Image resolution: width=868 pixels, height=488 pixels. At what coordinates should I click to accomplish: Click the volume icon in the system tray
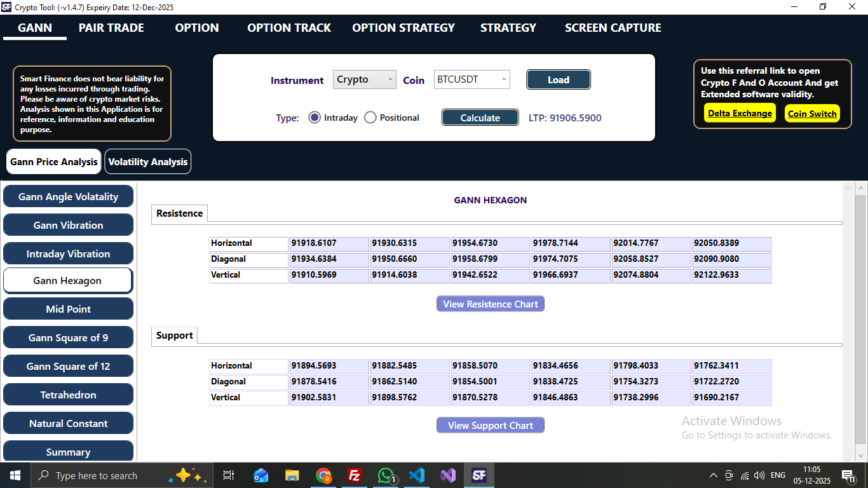click(x=759, y=475)
